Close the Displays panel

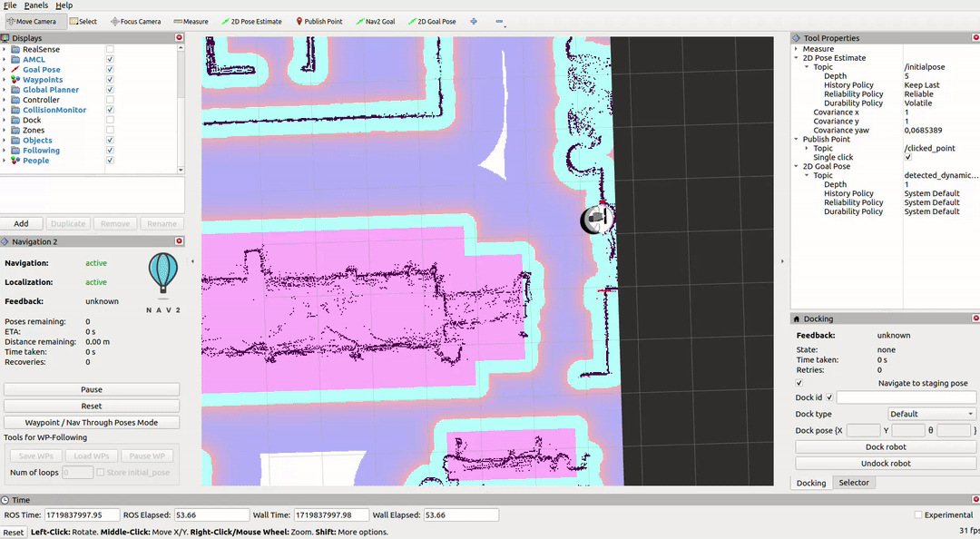pos(180,37)
